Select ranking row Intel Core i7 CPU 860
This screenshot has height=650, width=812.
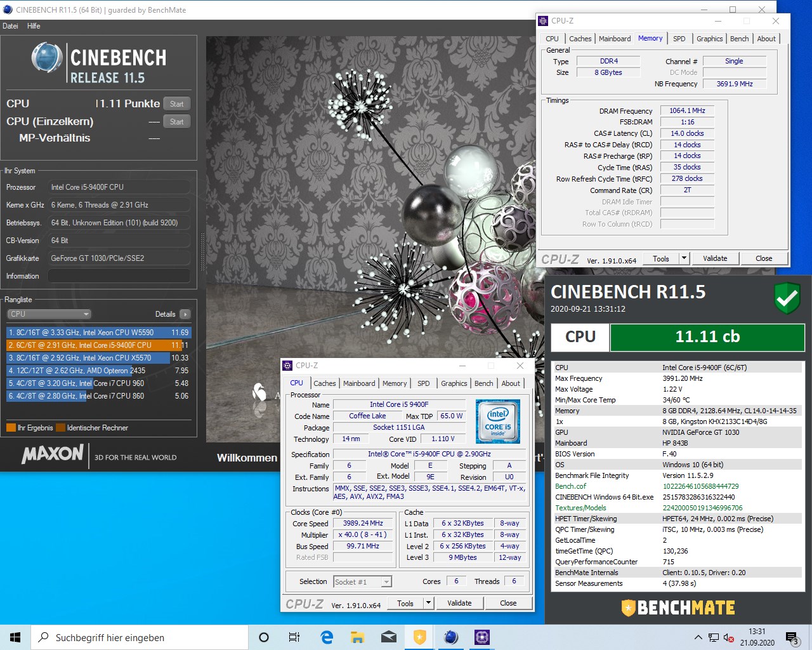[98, 396]
